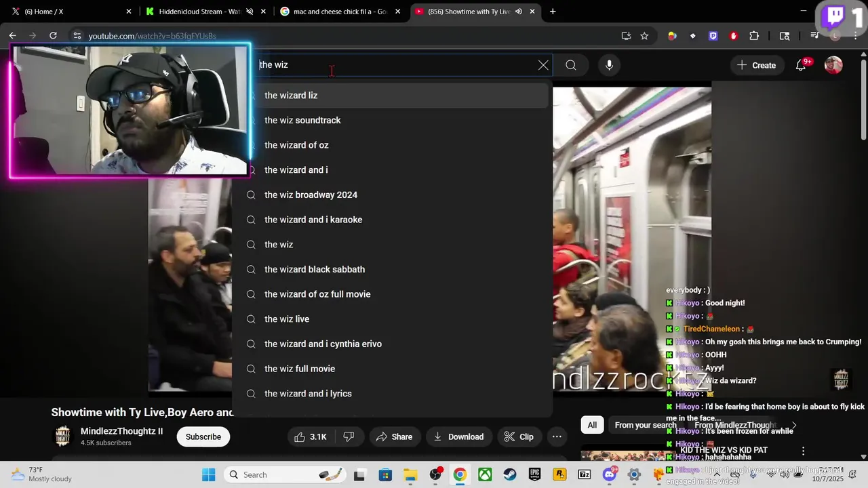The image size is (868, 488).
Task: Open the media controls music icon
Action: point(815,36)
